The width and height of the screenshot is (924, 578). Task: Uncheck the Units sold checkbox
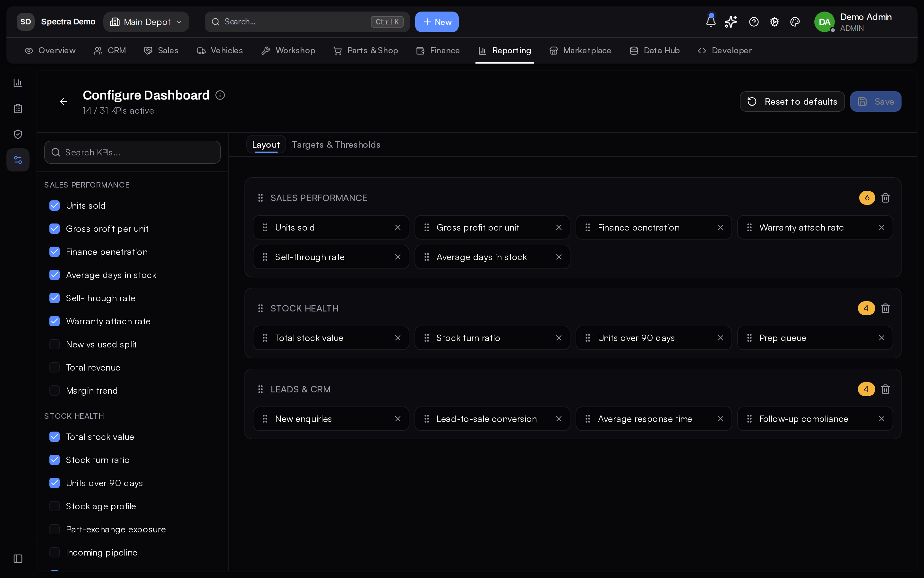55,206
